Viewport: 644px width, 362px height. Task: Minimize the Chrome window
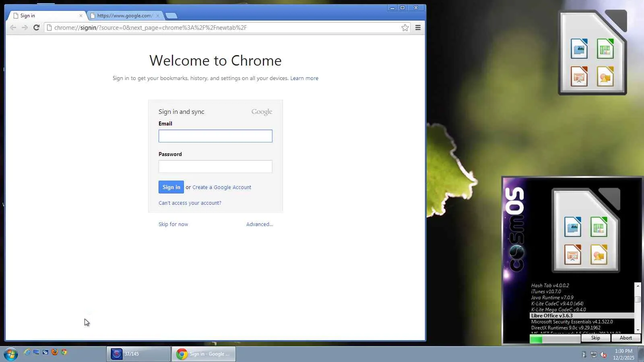[x=392, y=8]
